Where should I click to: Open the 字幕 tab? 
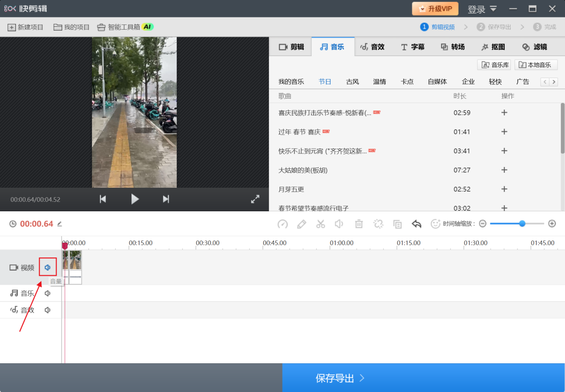pyautogui.click(x=412, y=47)
